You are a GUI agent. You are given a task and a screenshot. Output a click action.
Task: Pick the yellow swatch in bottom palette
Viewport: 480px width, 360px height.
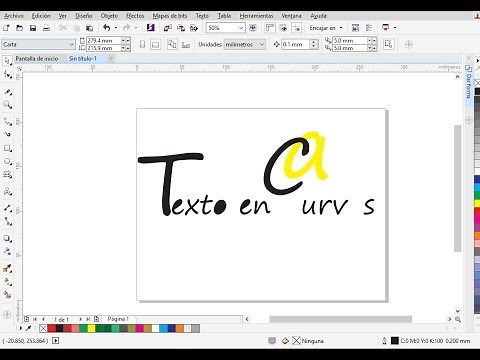pos(91,329)
